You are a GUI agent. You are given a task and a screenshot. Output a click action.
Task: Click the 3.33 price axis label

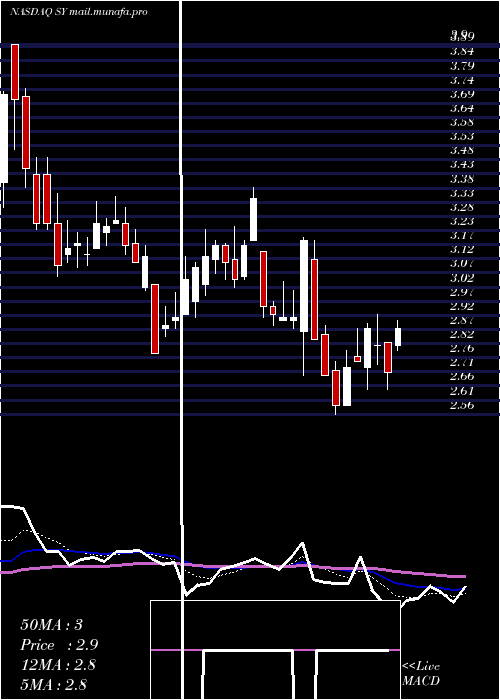462,193
